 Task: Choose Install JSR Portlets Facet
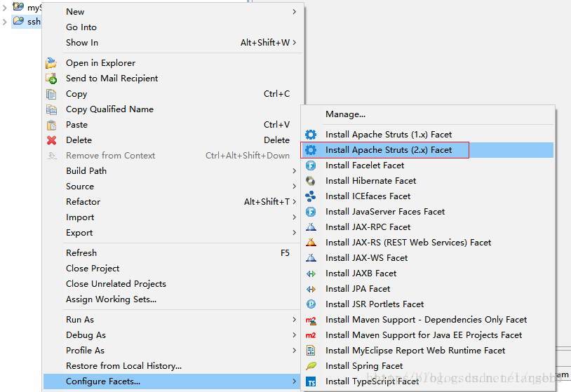(428, 304)
